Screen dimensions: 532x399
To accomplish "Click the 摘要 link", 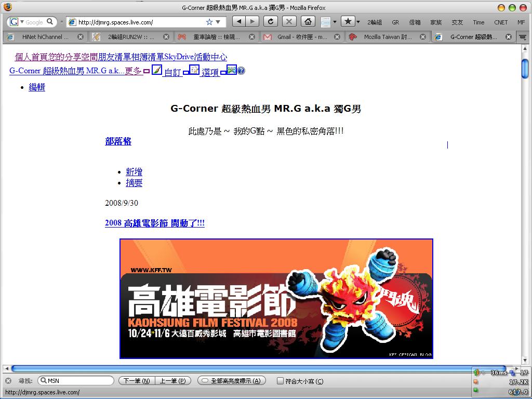I will 134,183.
